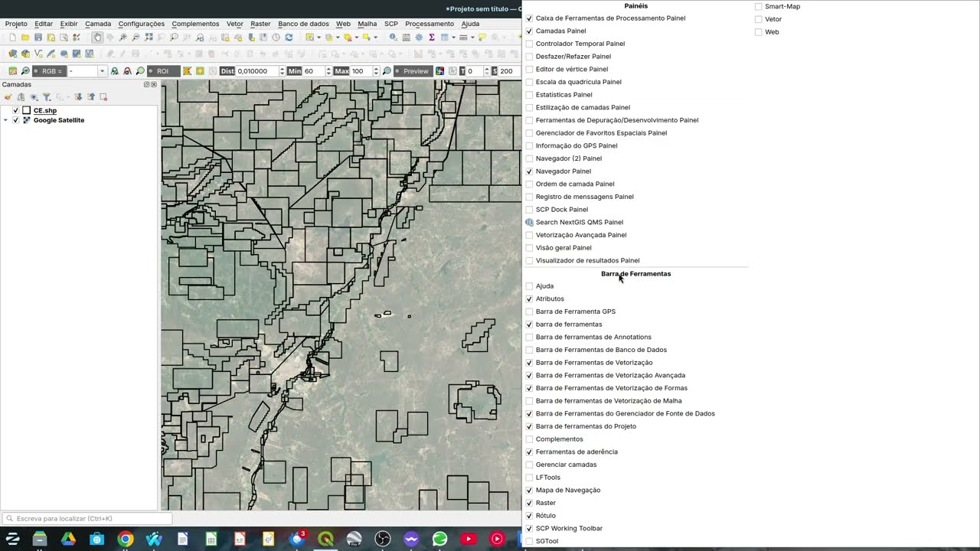The width and height of the screenshot is (980, 551).
Task: Open the Raster menu
Action: (x=260, y=24)
